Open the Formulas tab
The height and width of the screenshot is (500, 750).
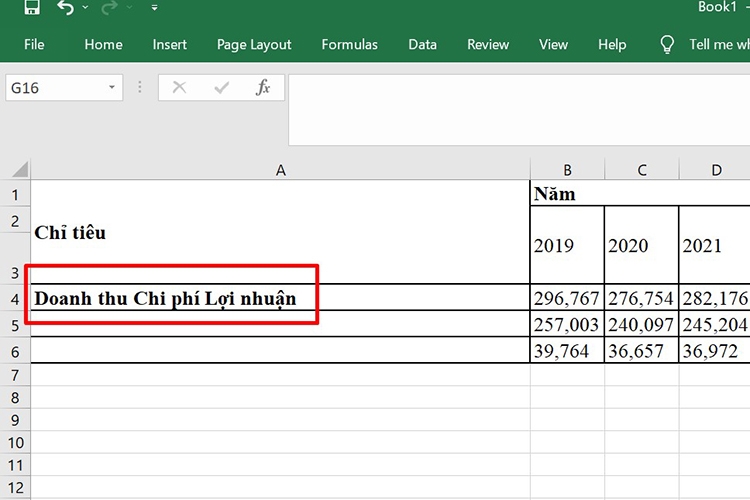(350, 44)
